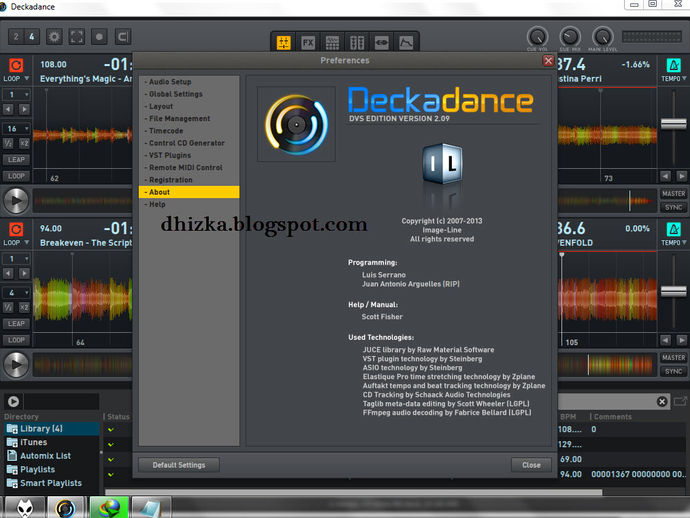The height and width of the screenshot is (518, 690).
Task: Open LOOP dropdown on Everything's Magic deck
Action: (16, 79)
